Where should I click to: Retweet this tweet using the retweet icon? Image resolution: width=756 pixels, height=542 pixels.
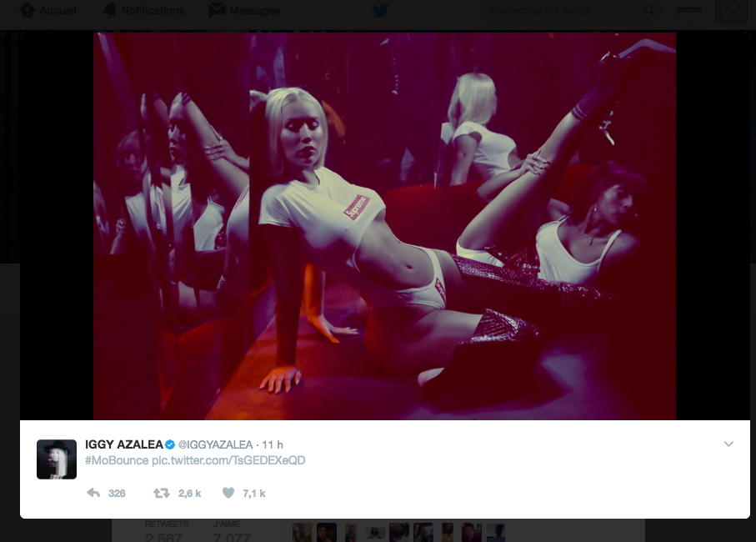(x=161, y=493)
